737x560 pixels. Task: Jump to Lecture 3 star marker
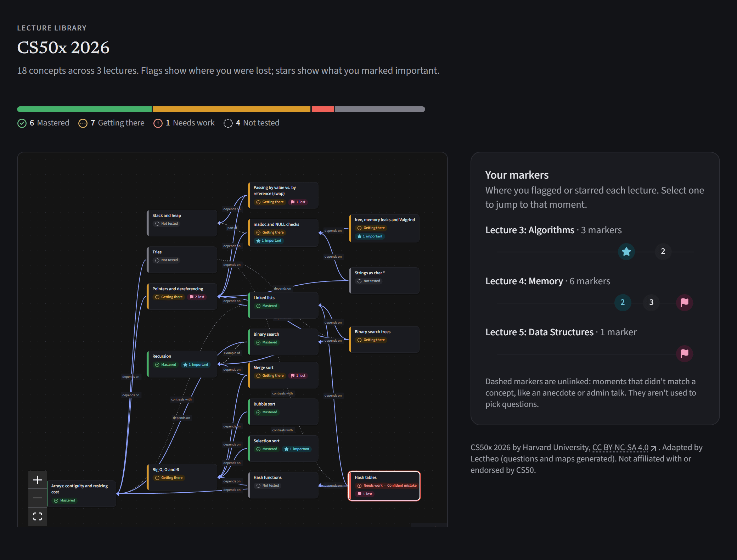pyautogui.click(x=626, y=252)
